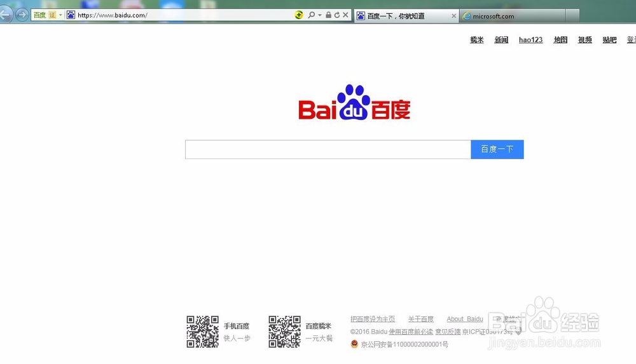
Task: Switch to the microsoft.com tab
Action: (x=512, y=16)
